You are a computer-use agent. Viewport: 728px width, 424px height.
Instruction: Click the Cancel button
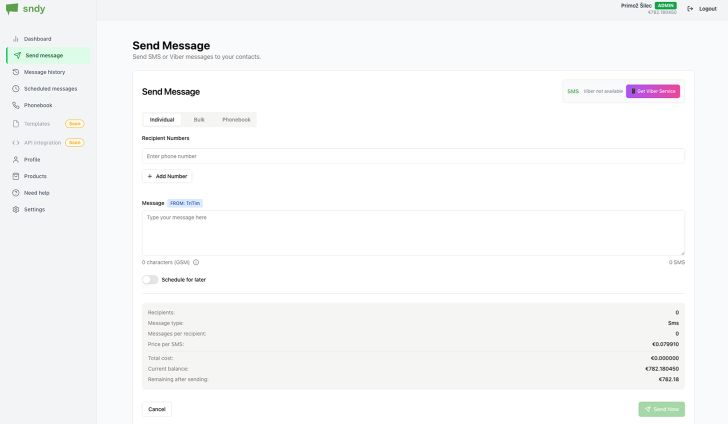point(157,409)
